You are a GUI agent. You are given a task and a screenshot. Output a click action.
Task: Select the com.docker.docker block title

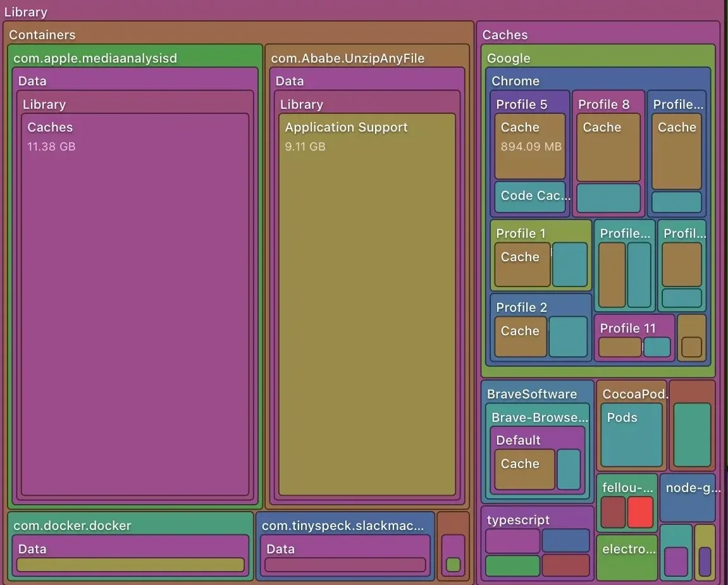click(x=73, y=526)
